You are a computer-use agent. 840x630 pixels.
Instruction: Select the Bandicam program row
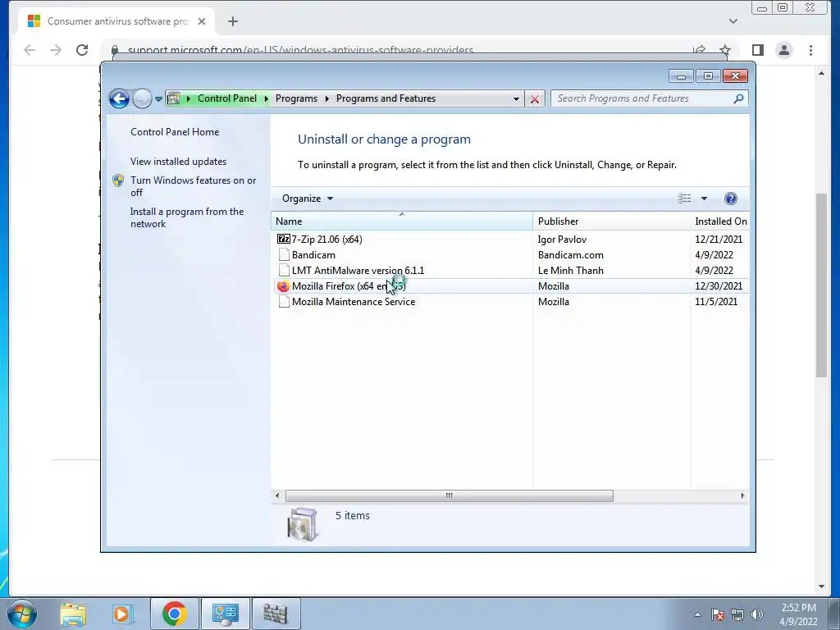510,255
